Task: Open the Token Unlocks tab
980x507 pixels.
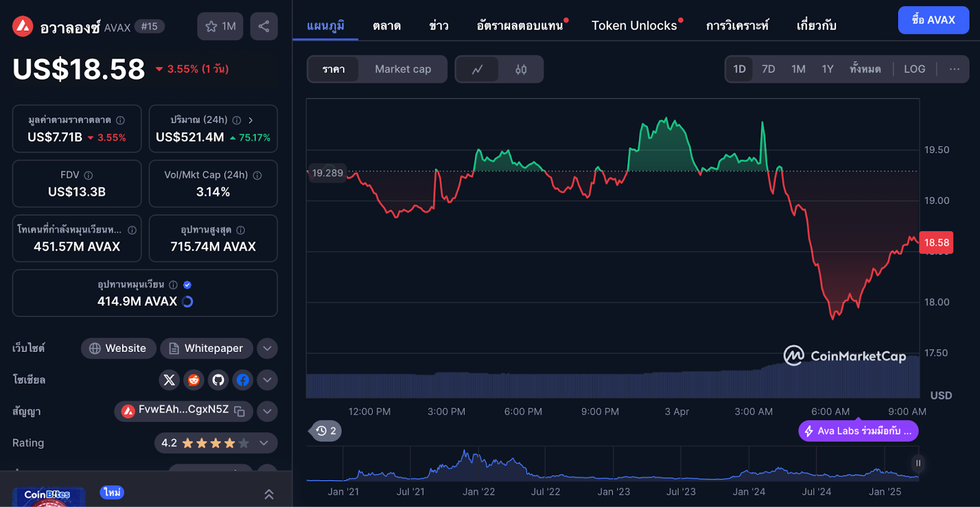Action: pyautogui.click(x=634, y=26)
